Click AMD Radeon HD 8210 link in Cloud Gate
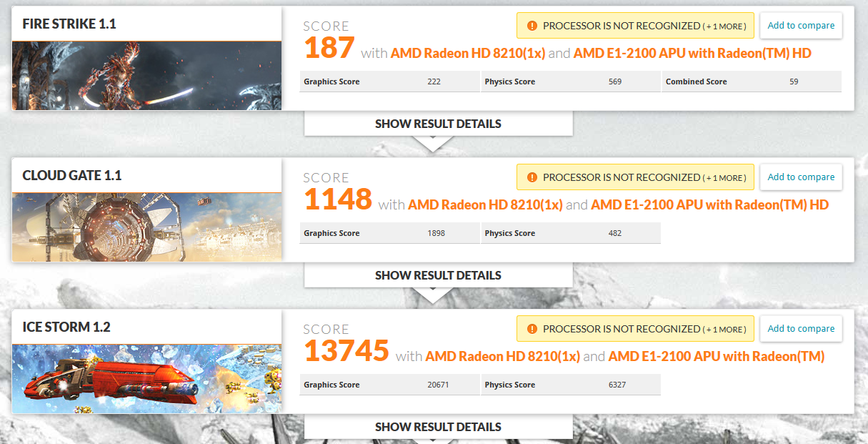The image size is (868, 444). [x=485, y=204]
